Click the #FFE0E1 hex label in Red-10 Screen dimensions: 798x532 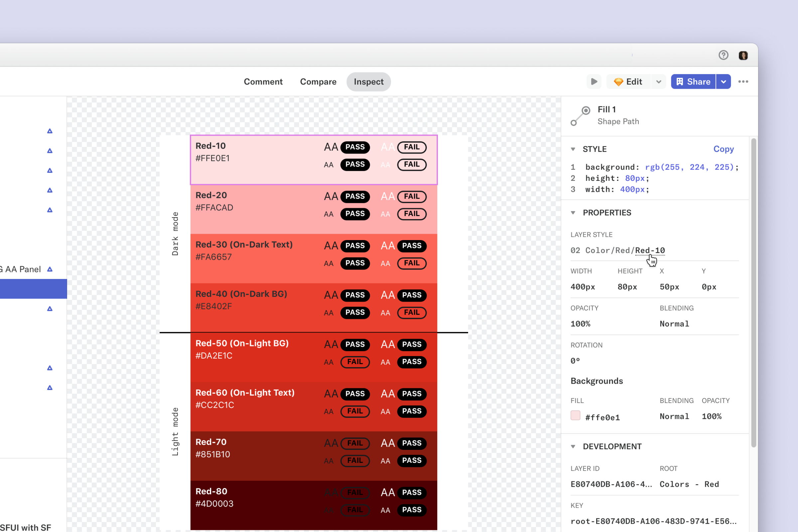click(212, 159)
